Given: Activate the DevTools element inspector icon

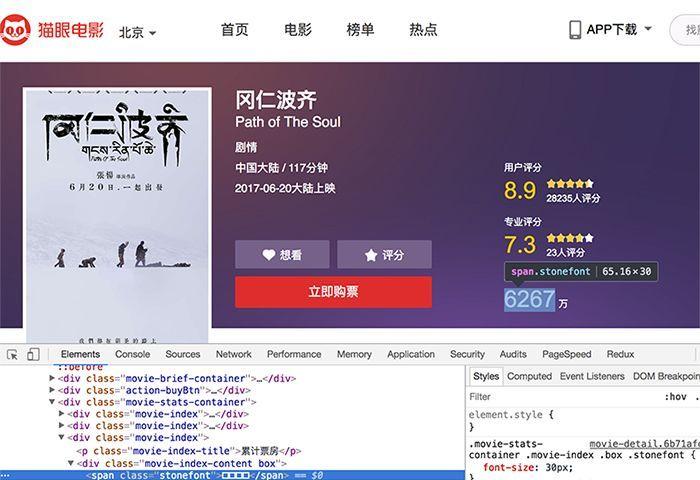Looking at the screenshot, I should [x=12, y=355].
